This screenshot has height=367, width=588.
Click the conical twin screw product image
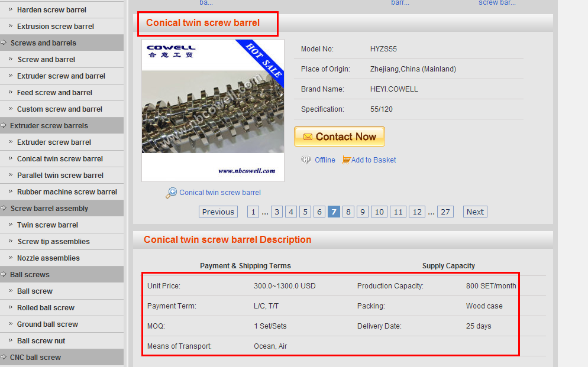[x=212, y=111]
